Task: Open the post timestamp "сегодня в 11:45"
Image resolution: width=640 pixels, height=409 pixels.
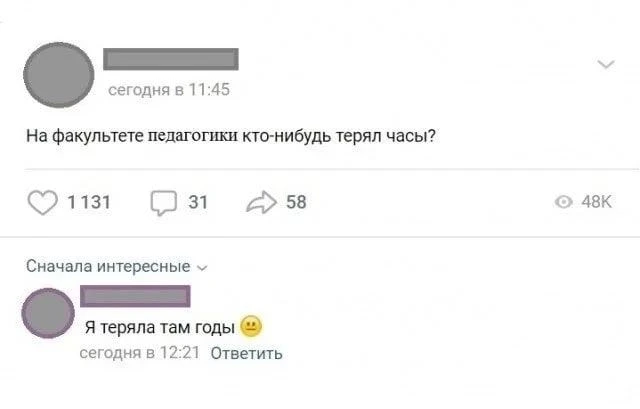Action: 169,90
